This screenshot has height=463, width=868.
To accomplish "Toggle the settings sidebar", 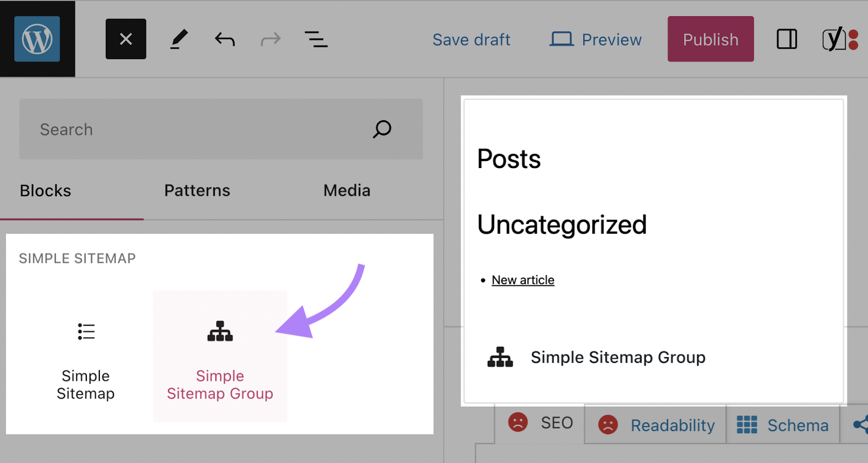I will coord(787,39).
